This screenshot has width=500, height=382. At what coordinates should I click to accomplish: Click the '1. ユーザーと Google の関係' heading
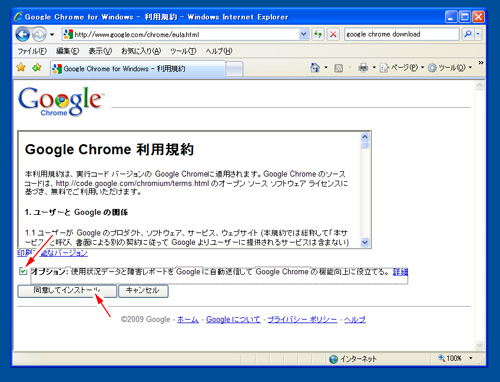(x=76, y=212)
